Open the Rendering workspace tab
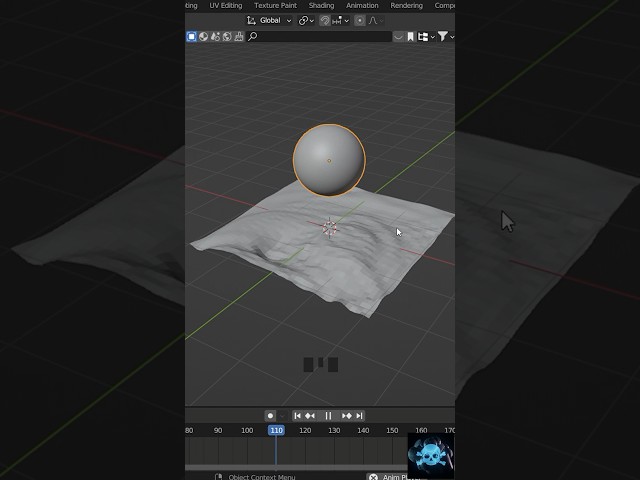The height and width of the screenshot is (480, 640). tap(407, 5)
